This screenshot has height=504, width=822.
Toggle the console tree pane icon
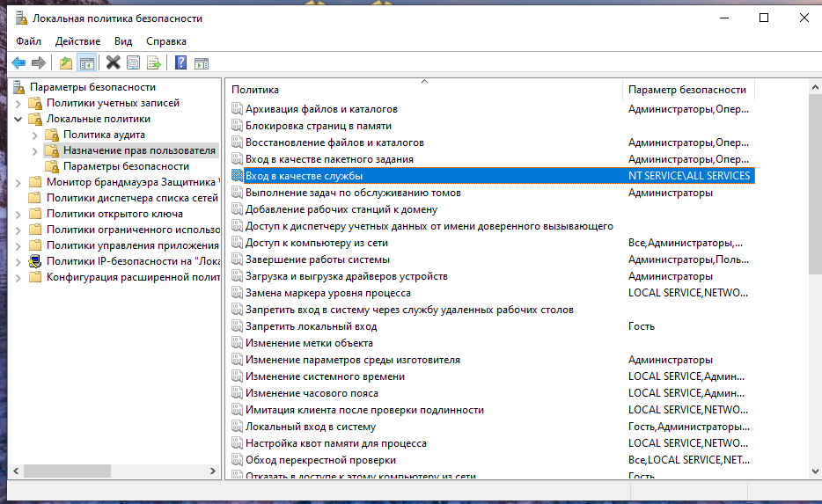point(86,62)
